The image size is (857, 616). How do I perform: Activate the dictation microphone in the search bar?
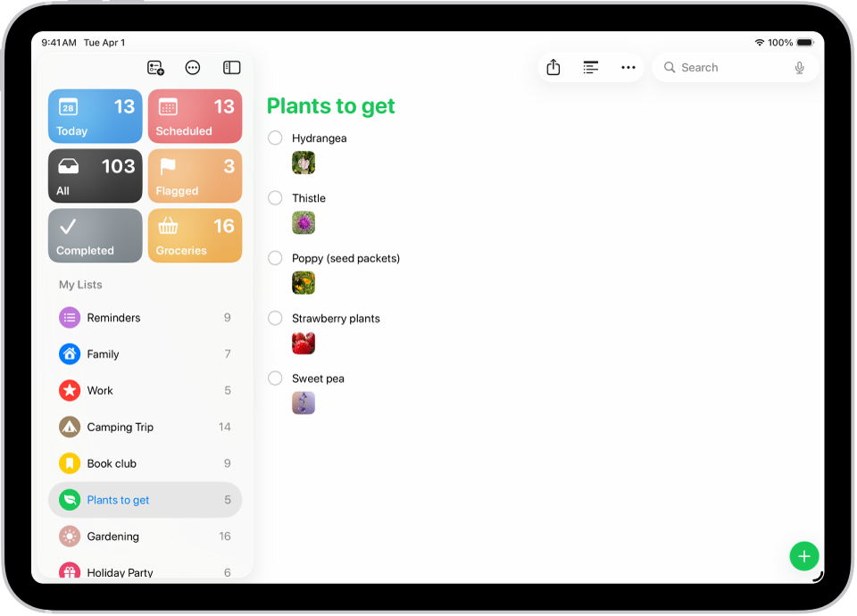click(x=799, y=67)
